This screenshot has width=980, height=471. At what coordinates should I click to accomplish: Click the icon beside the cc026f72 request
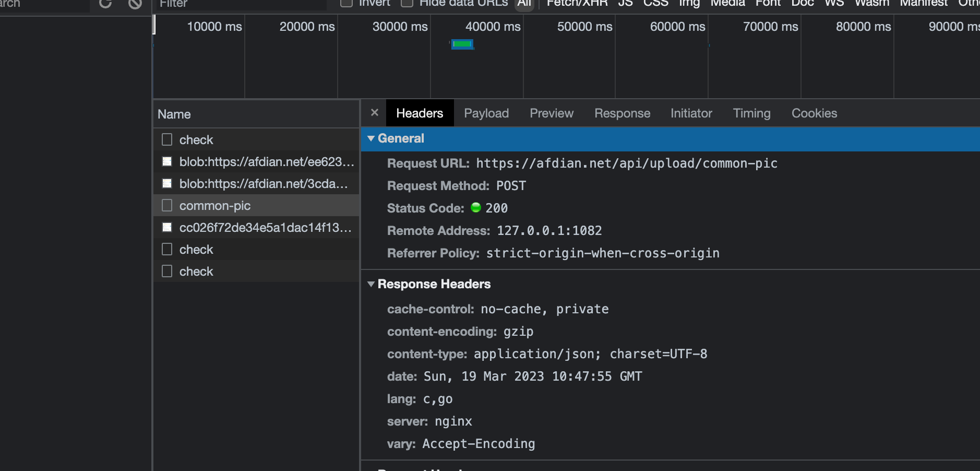(167, 228)
